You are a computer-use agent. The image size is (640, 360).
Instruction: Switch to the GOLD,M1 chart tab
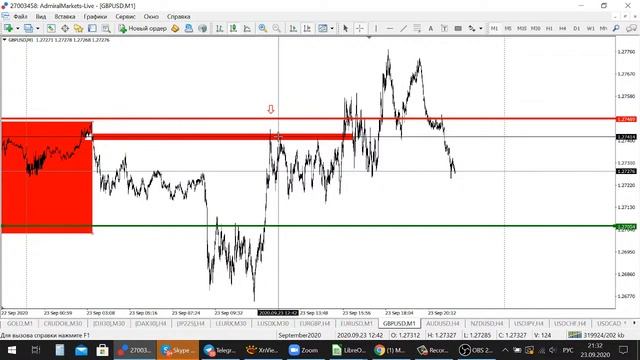coord(20,323)
